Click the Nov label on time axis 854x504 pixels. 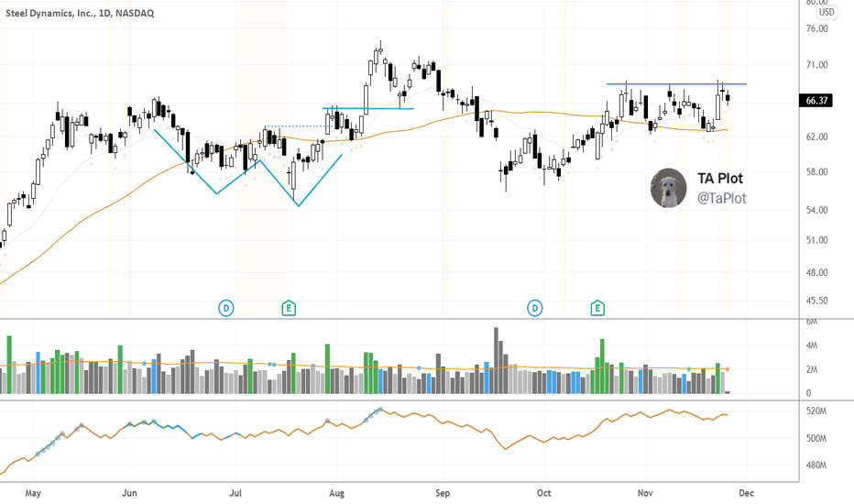click(645, 493)
